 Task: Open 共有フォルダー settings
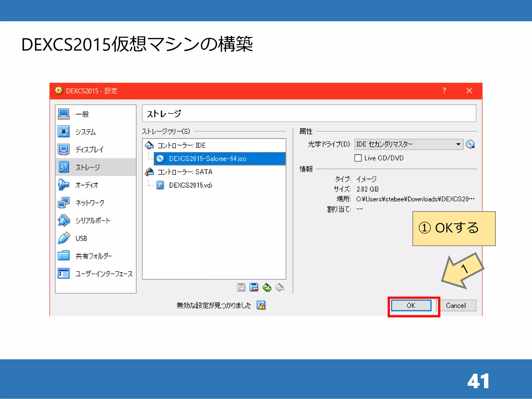94,256
